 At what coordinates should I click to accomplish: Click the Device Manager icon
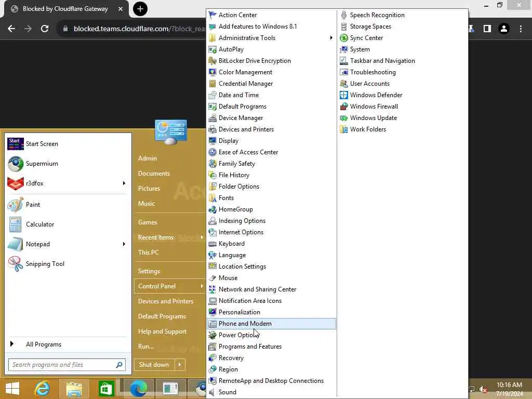coord(212,118)
